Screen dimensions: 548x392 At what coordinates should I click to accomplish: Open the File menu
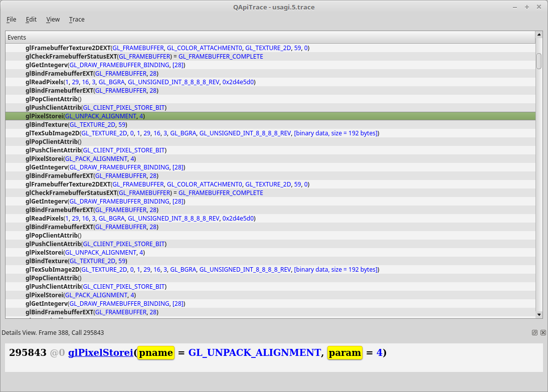(x=11, y=20)
